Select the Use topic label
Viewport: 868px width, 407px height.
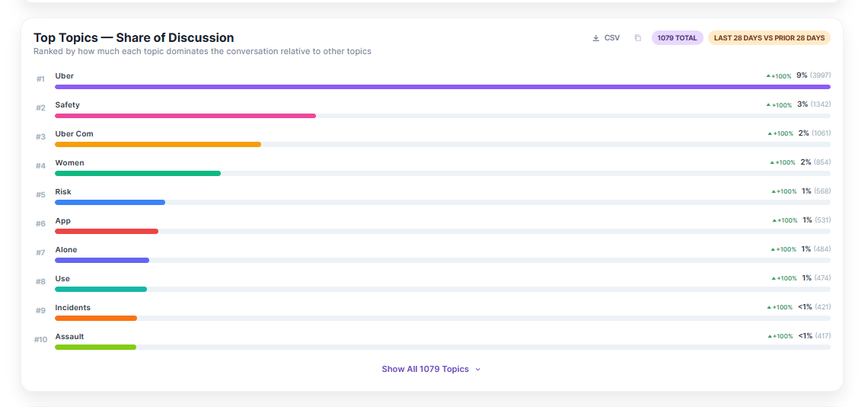pyautogui.click(x=62, y=278)
